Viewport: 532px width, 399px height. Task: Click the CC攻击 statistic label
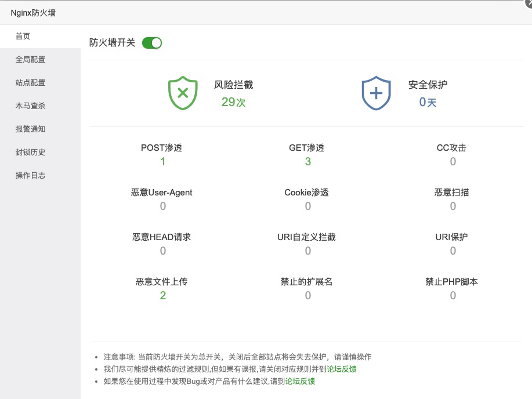tap(451, 147)
